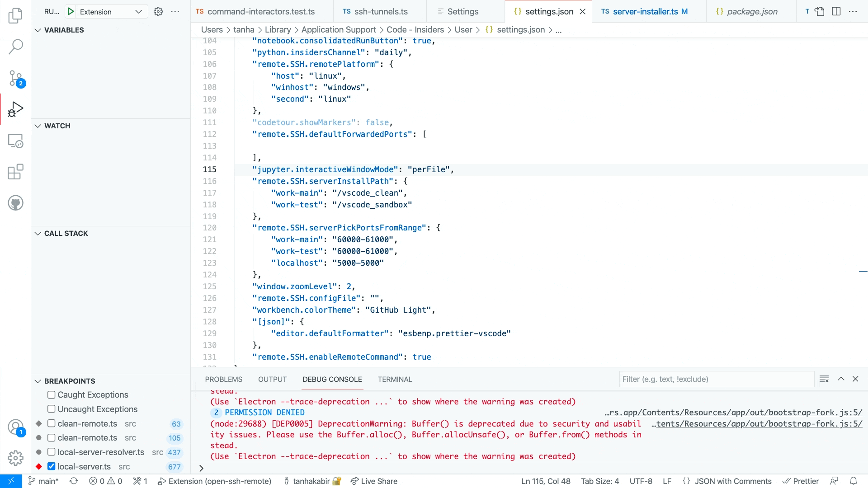The image size is (868, 488).
Task: Click the remote window indicator in status bar
Action: coord(11,481)
